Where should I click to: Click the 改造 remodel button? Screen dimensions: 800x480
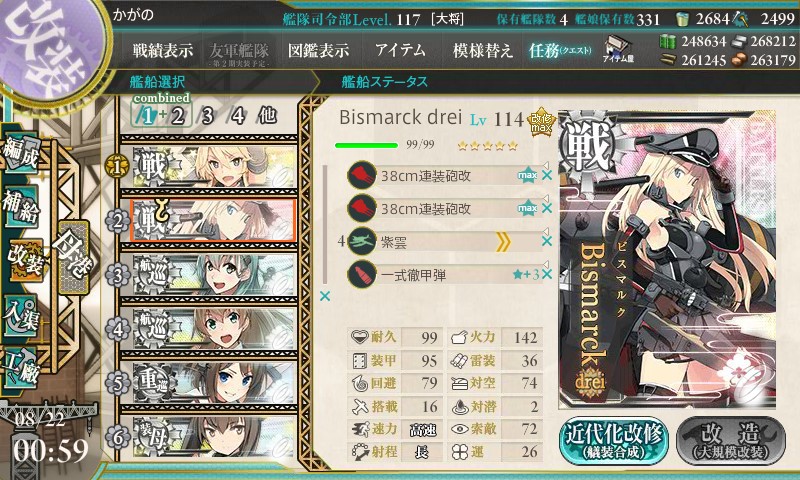pyautogui.click(x=730, y=440)
